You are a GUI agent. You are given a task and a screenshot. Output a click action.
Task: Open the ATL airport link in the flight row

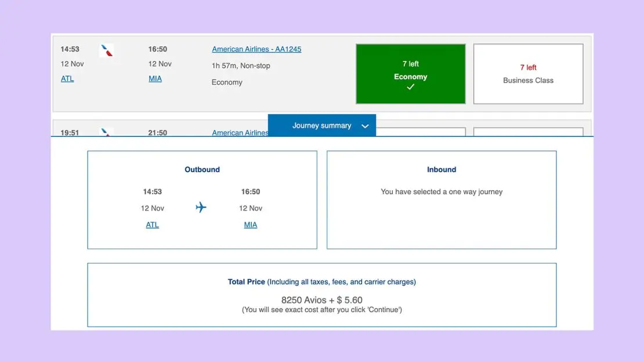(x=67, y=79)
